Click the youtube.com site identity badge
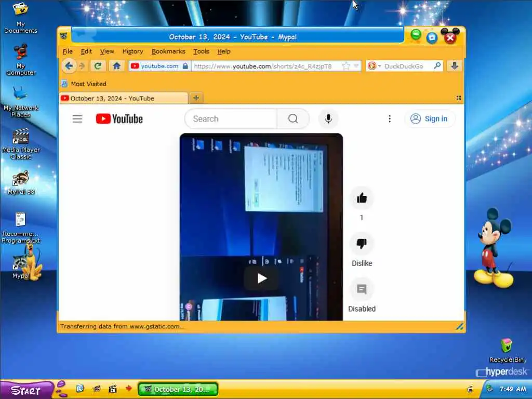This screenshot has width=532, height=399. click(159, 66)
